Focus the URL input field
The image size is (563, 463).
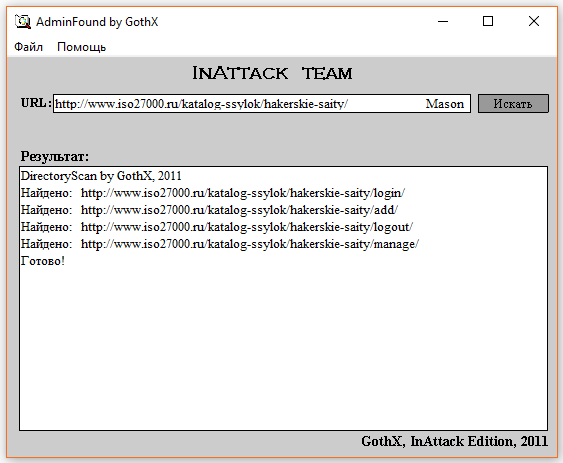[x=262, y=103]
